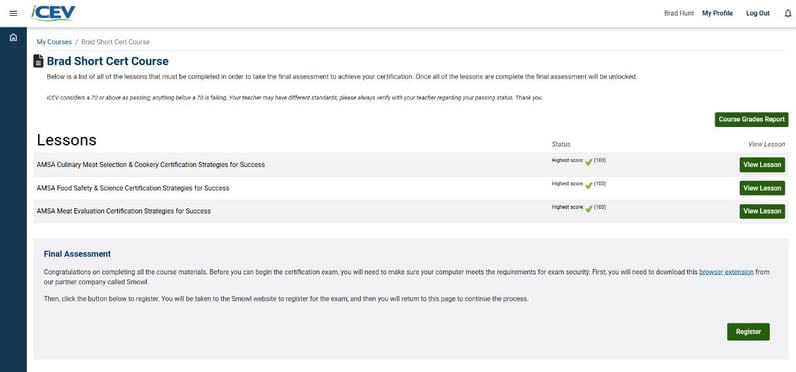Click Highest score text for Culinary Meat lesson

point(568,160)
